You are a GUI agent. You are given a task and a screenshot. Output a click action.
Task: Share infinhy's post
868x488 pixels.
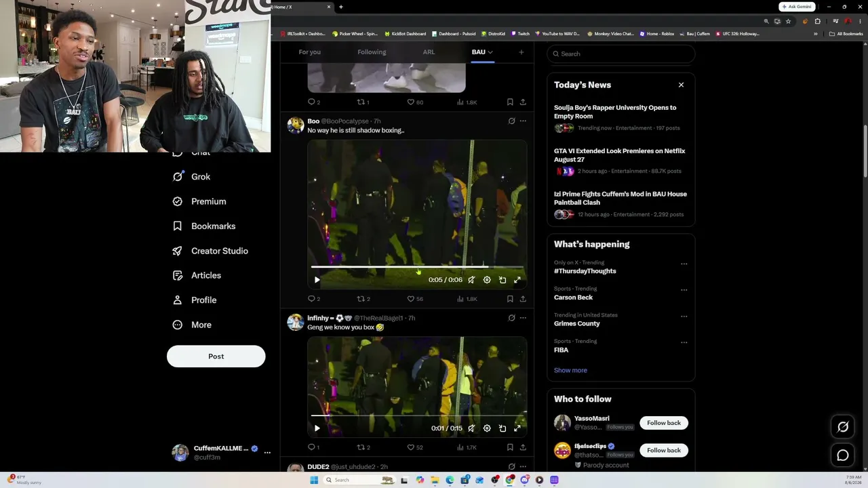coord(523,447)
